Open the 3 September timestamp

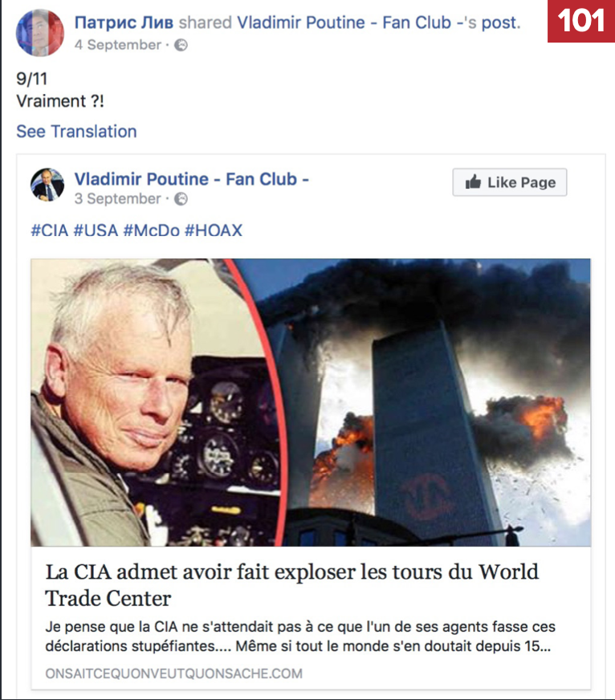tap(117, 198)
